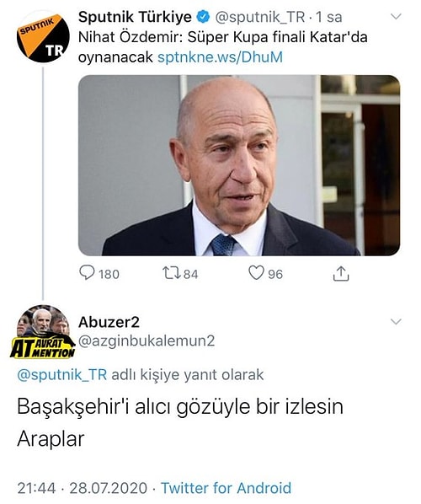
Task: Open Abuzer2 profile avatar
Action: (x=43, y=331)
